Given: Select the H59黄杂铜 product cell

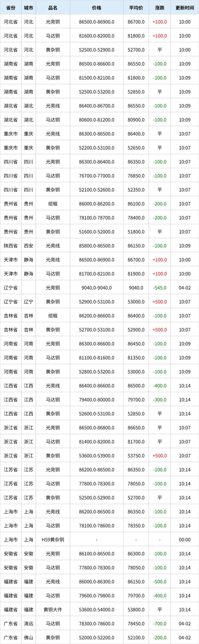Looking at the screenshot, I should 53,540.
